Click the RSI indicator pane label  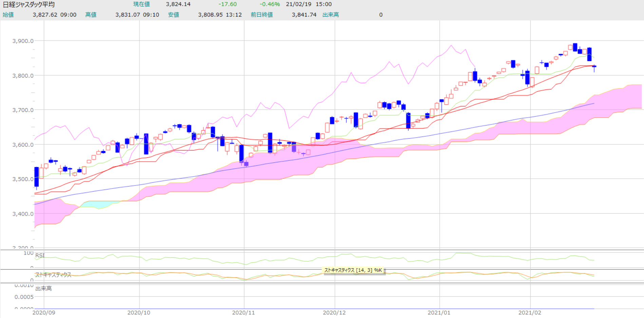pos(40,255)
